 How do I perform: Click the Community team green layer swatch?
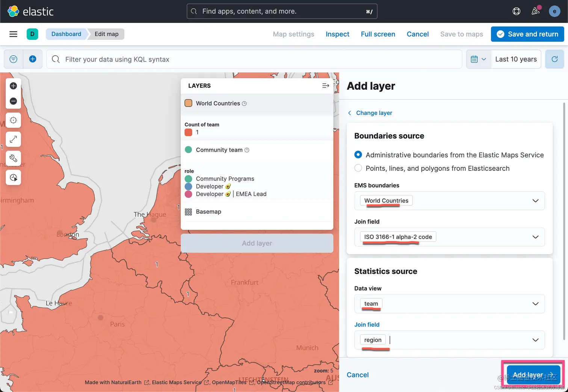[189, 150]
